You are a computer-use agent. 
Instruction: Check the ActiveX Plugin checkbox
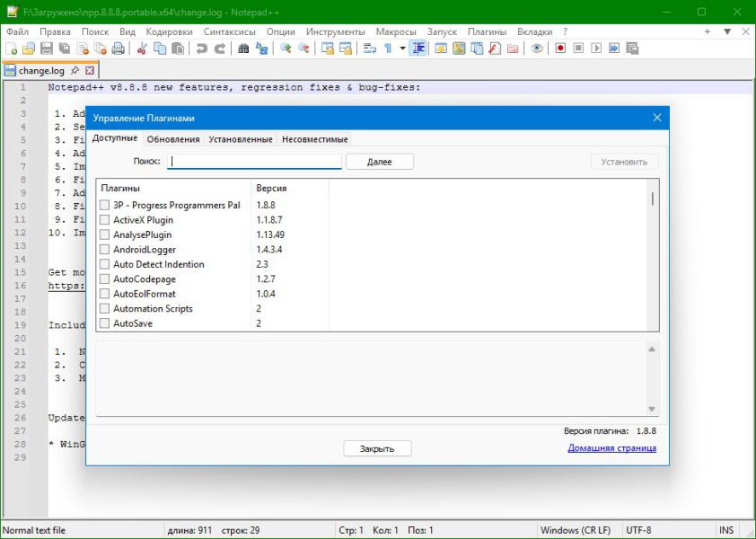point(104,220)
